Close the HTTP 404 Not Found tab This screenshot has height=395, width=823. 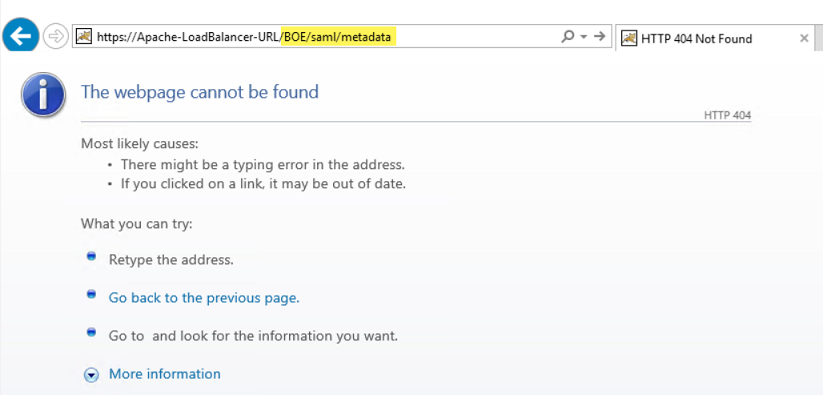804,38
